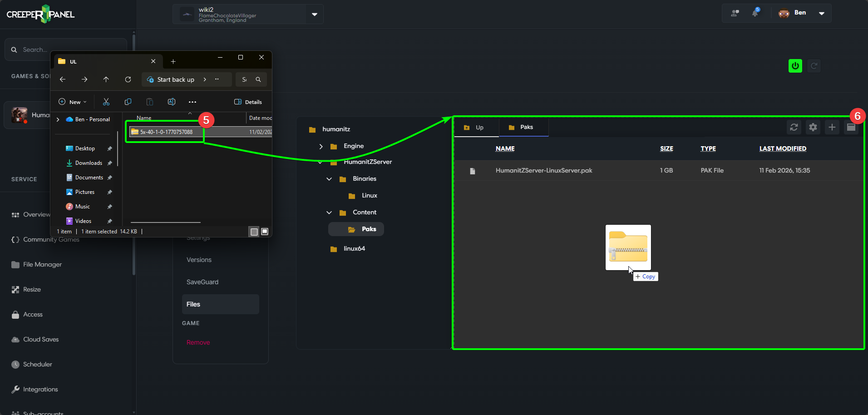Image resolution: width=868 pixels, height=415 pixels.
Task: Click the red Remove link
Action: tap(198, 342)
